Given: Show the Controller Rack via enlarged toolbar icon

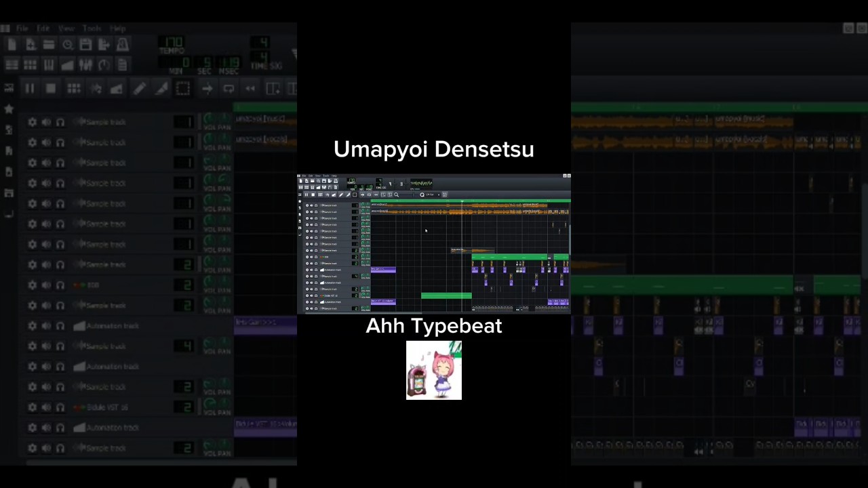Looking at the screenshot, I should coord(104,65).
